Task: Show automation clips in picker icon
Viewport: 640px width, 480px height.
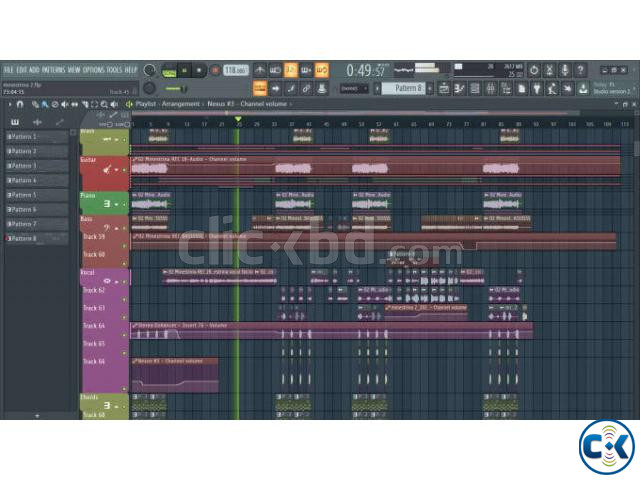Action: [x=60, y=122]
